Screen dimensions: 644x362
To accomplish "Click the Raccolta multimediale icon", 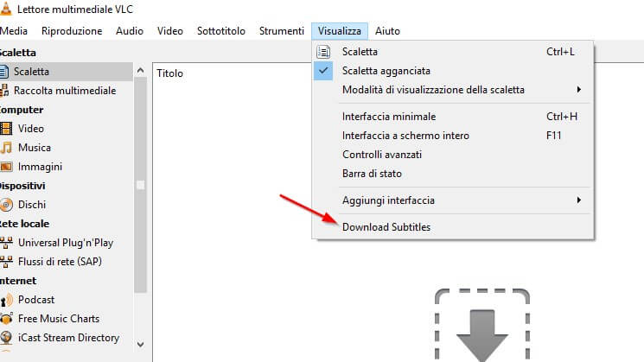I will pos(4,91).
